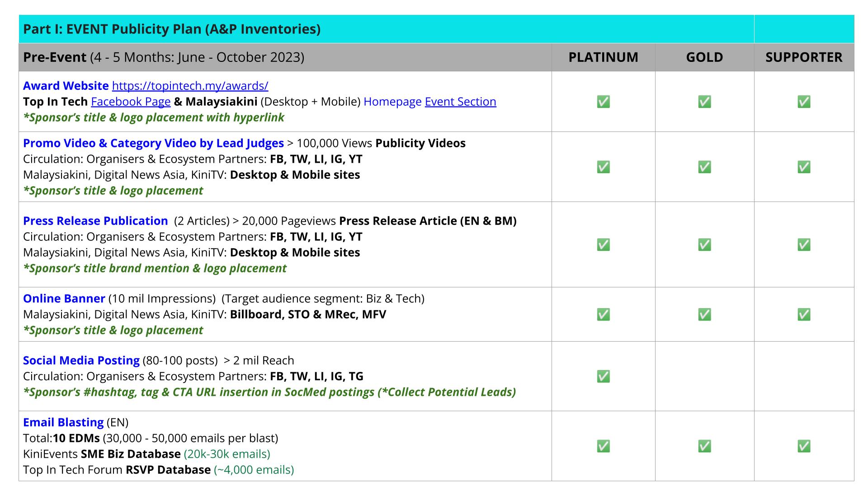
Task: Click 'Top In Tech Forum RSVP Database' text
Action: (x=117, y=470)
